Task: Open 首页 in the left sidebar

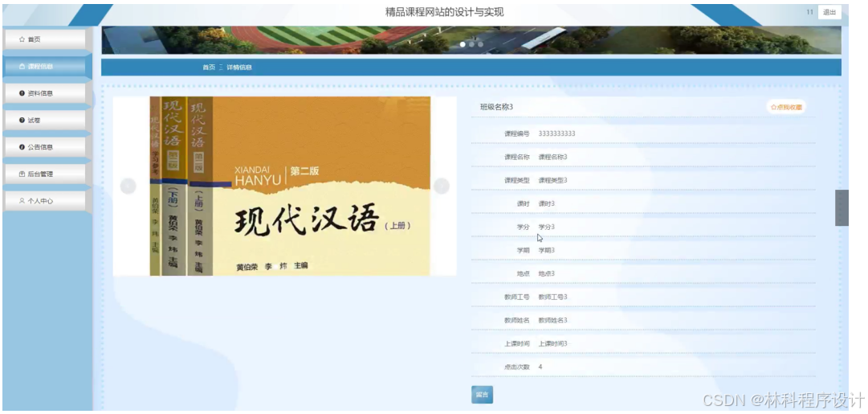Action: [x=44, y=39]
